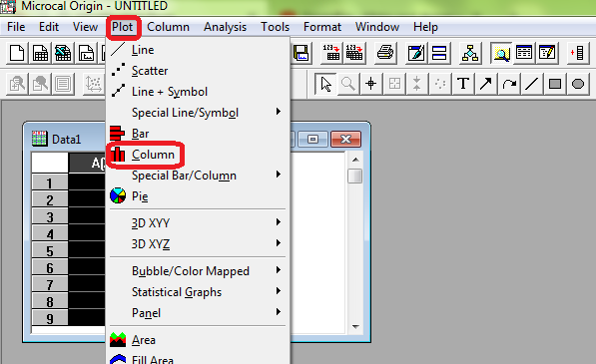
Task: Select the Pointer arrow tool
Action: click(x=325, y=84)
